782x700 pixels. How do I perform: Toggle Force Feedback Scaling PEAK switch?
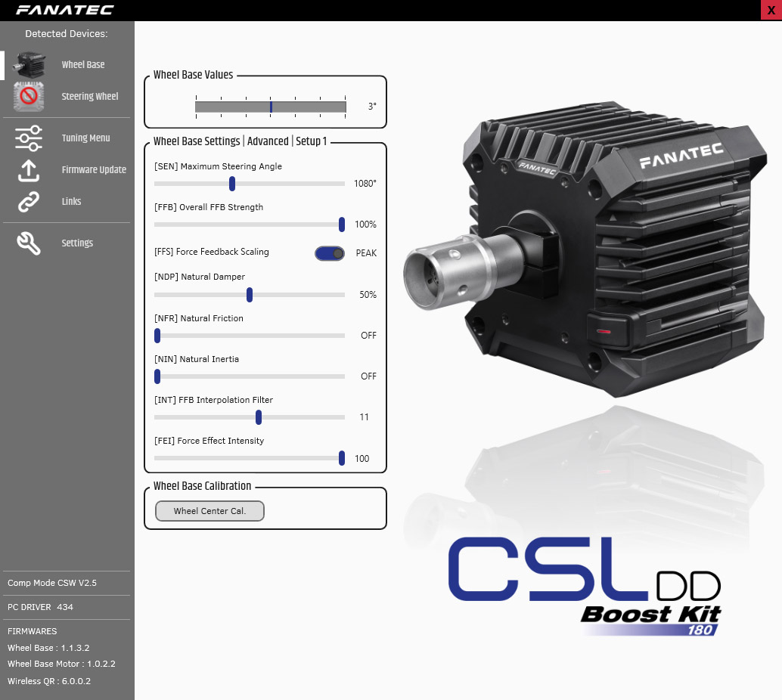330,253
